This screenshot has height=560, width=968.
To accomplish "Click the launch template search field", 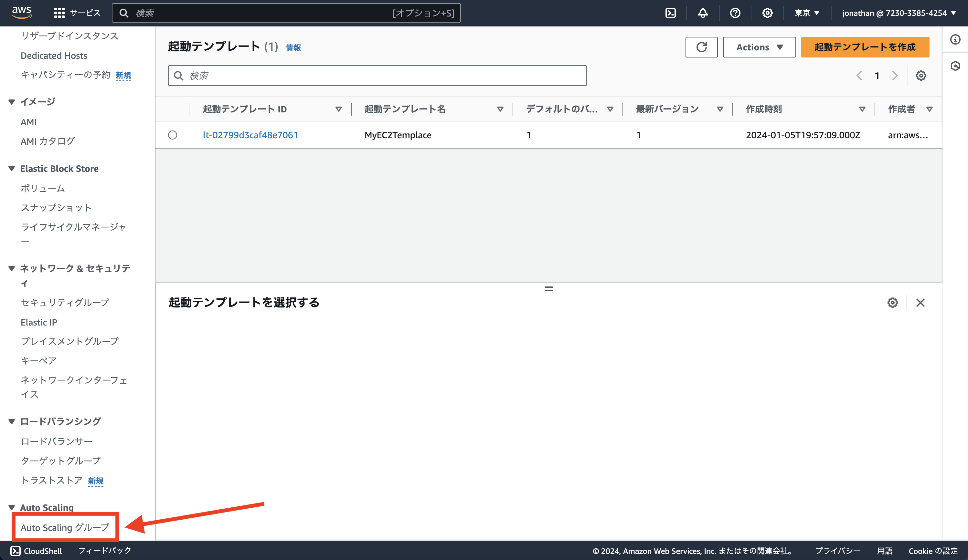I will click(x=377, y=75).
